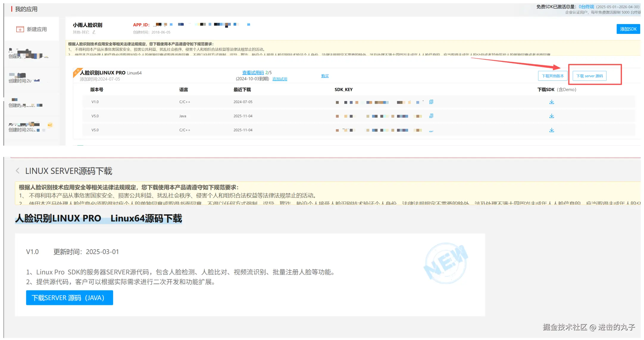Copy the V5.0 Java SDK_KEY

point(431,116)
